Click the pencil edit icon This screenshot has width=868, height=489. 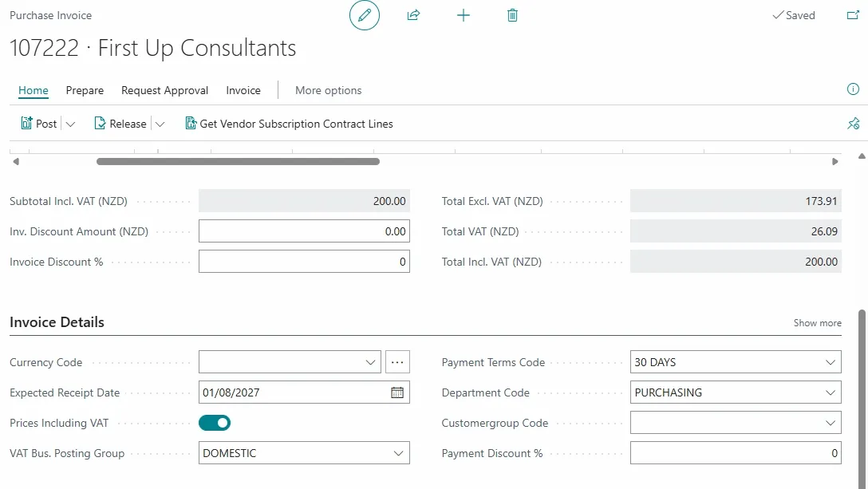coord(365,15)
